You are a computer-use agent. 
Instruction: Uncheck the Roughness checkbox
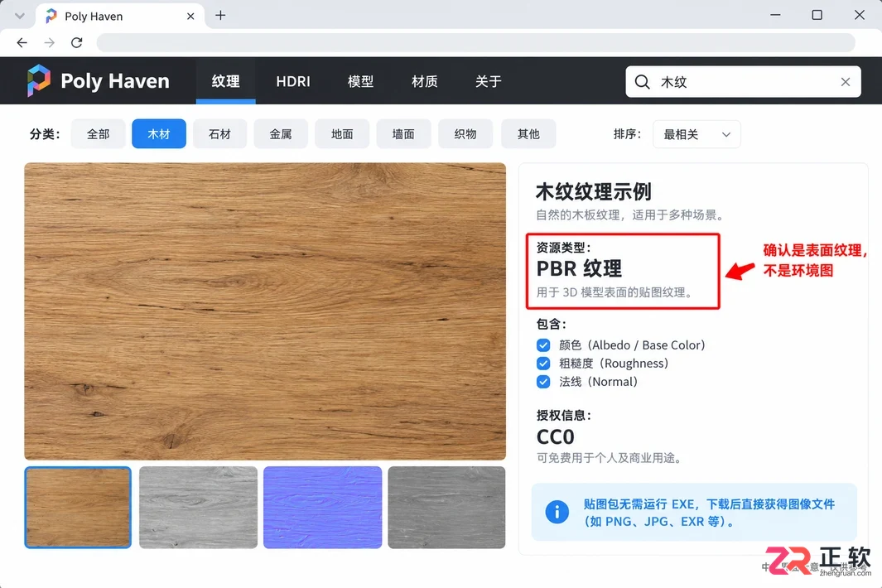click(543, 364)
